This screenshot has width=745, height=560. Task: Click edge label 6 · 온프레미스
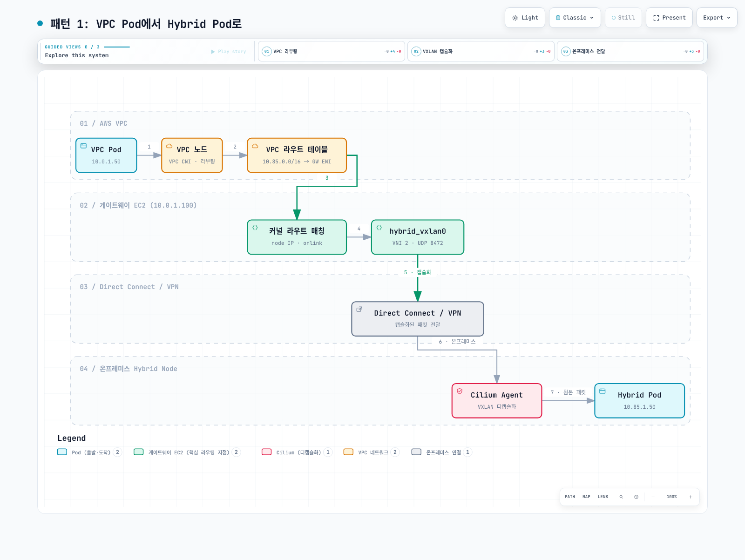457,342
